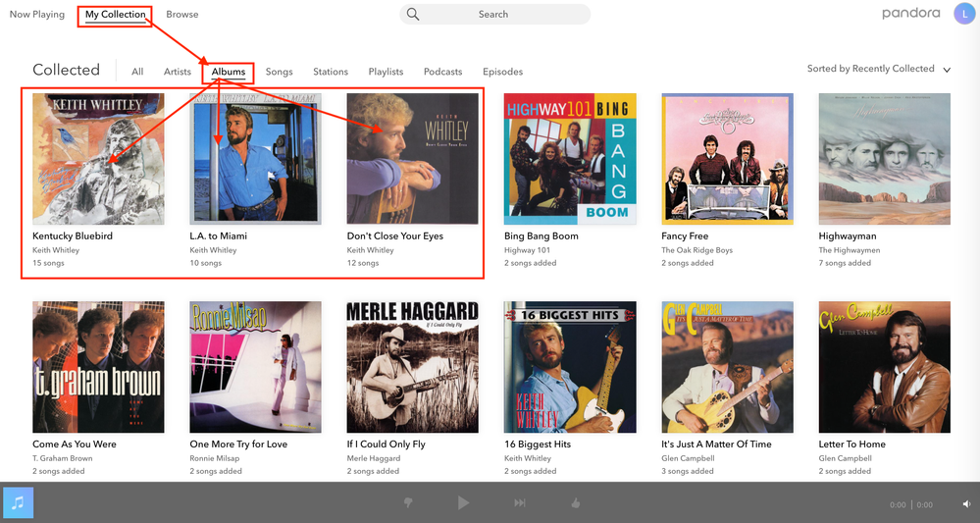This screenshot has height=523, width=980.
Task: Open the Kentucky Bluebird album title link
Action: click(x=73, y=236)
